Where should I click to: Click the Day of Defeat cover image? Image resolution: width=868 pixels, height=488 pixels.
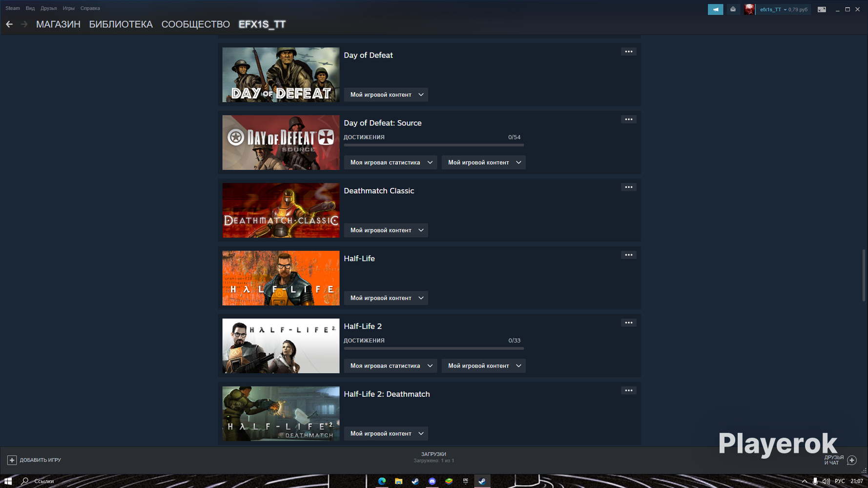tap(281, 75)
